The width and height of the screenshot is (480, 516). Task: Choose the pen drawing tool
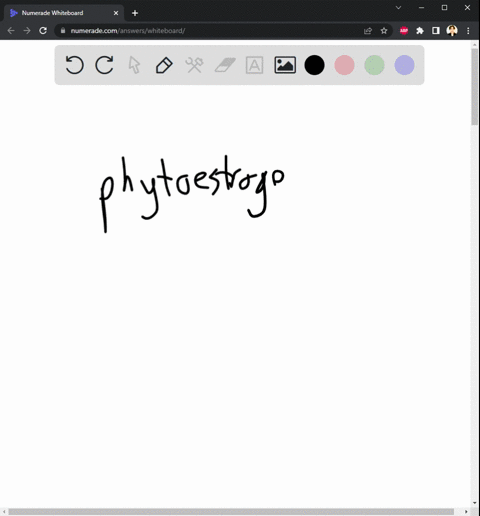tap(164, 65)
